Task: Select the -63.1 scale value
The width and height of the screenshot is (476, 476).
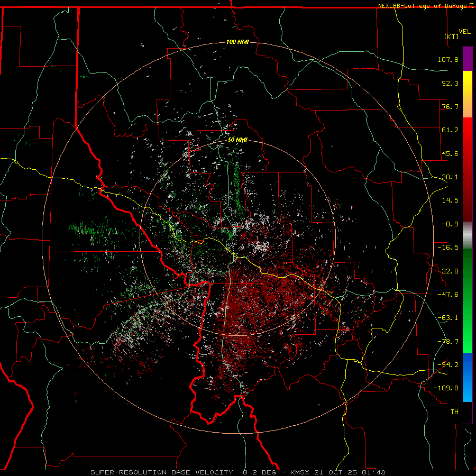Action: pyautogui.click(x=448, y=318)
